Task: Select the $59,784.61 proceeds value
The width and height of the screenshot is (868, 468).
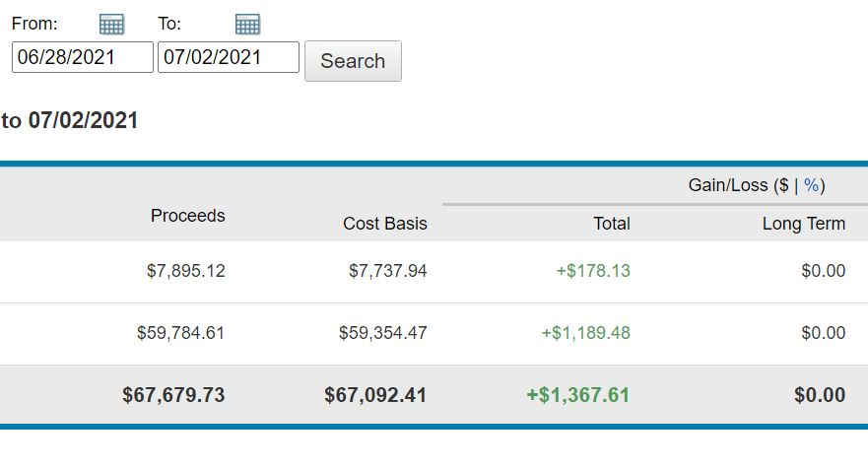Action: click(180, 333)
